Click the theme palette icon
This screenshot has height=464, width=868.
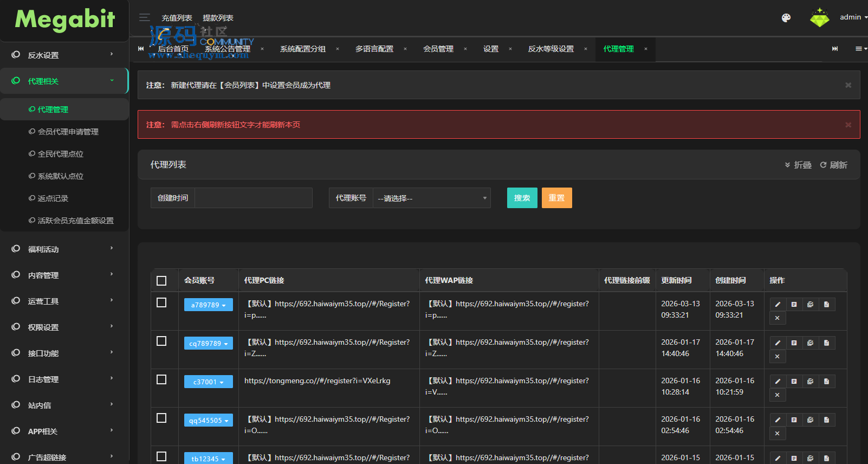click(x=786, y=18)
